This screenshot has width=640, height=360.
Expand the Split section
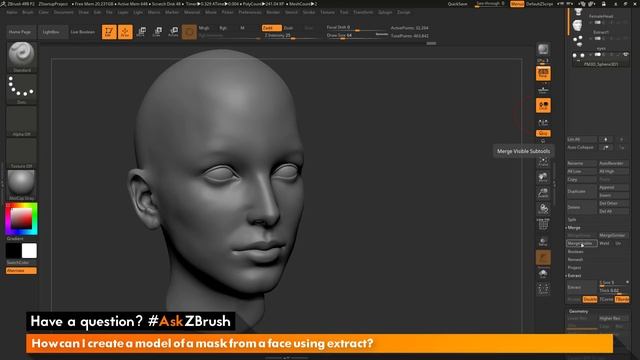tap(571, 220)
